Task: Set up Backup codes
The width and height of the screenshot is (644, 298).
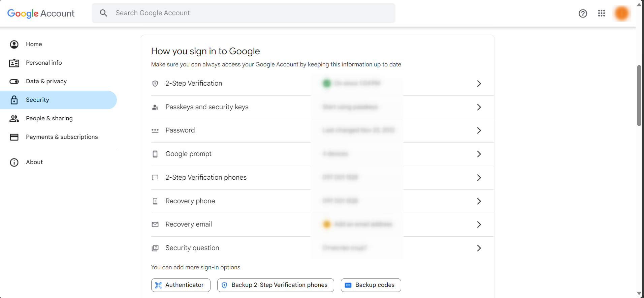Action: 371,285
